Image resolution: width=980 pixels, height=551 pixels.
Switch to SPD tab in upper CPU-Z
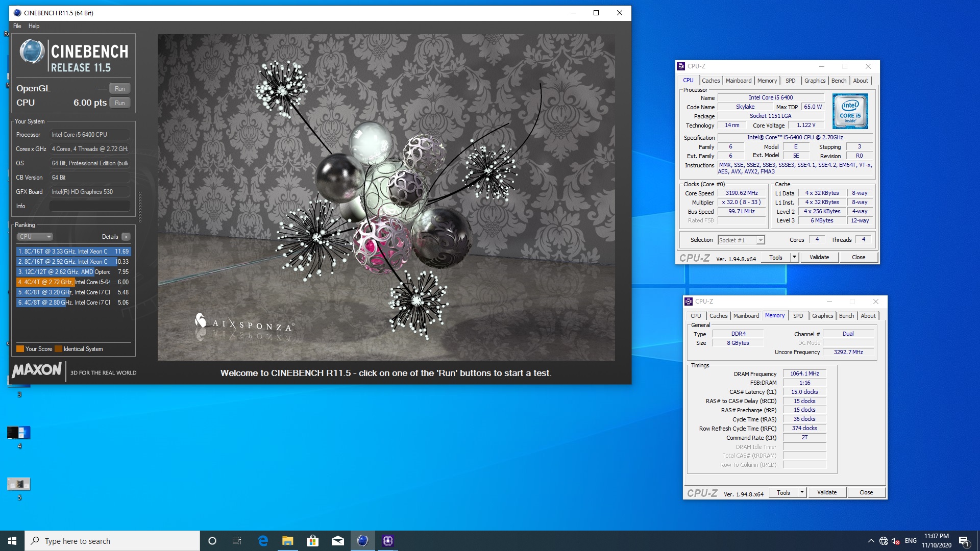pos(790,81)
